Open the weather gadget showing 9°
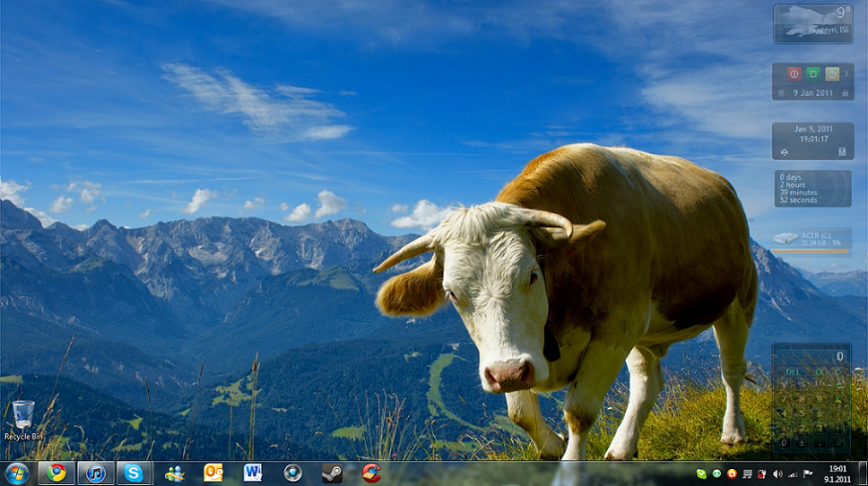 [x=812, y=24]
